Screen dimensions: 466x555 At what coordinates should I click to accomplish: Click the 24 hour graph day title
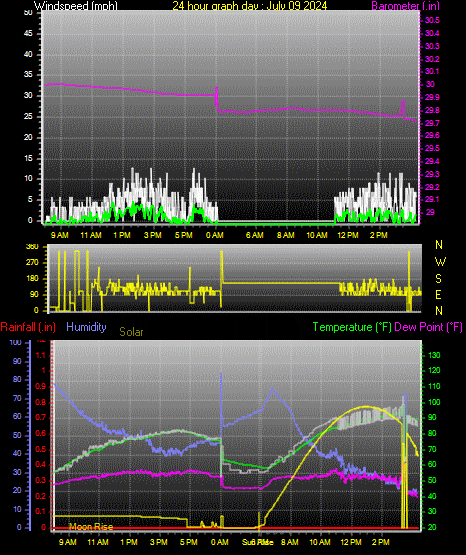coord(249,5)
